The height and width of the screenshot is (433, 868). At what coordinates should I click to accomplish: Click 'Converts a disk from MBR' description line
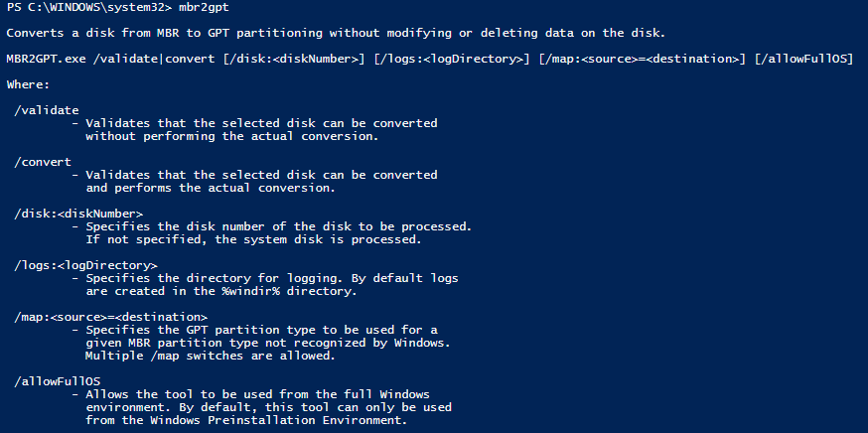tap(336, 33)
